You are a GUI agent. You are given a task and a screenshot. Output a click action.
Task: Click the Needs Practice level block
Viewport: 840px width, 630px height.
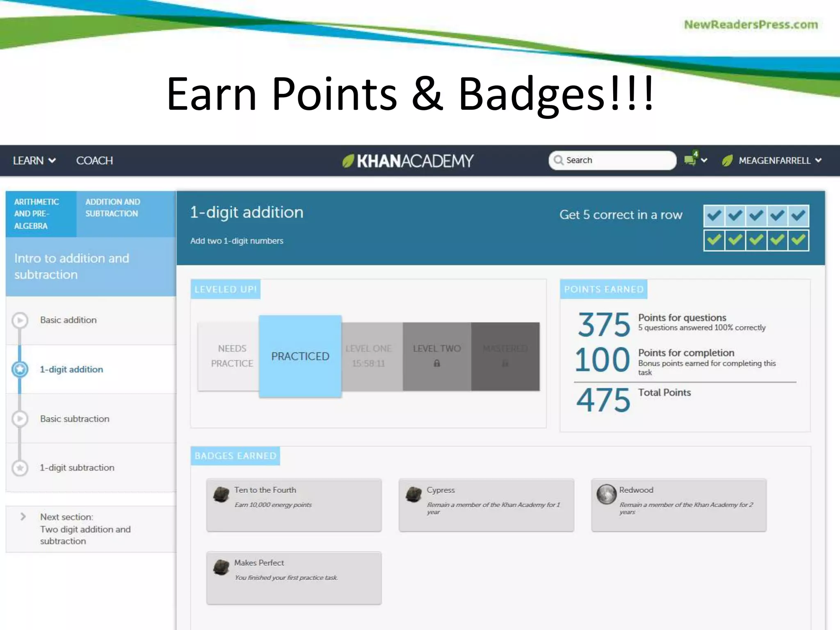pyautogui.click(x=229, y=356)
